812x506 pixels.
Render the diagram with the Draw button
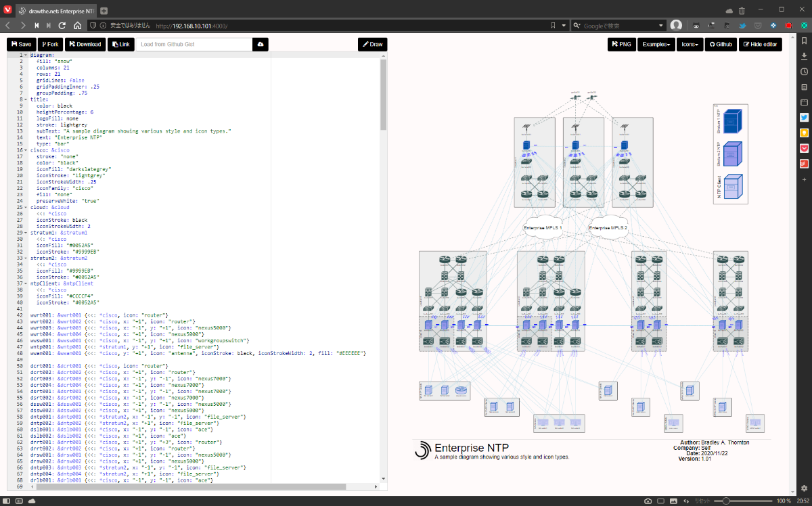coord(372,44)
